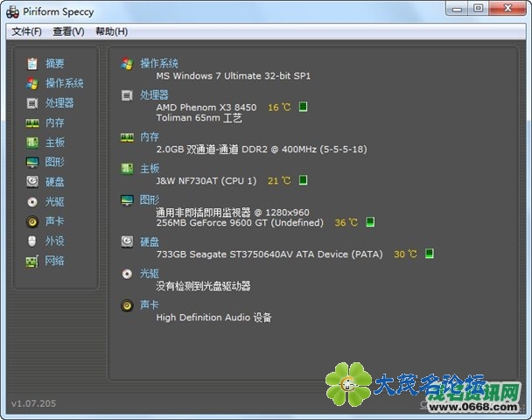The width and height of the screenshot is (532, 420).
Task: Click the green motherboard temperature indicator icon
Action: [x=303, y=180]
